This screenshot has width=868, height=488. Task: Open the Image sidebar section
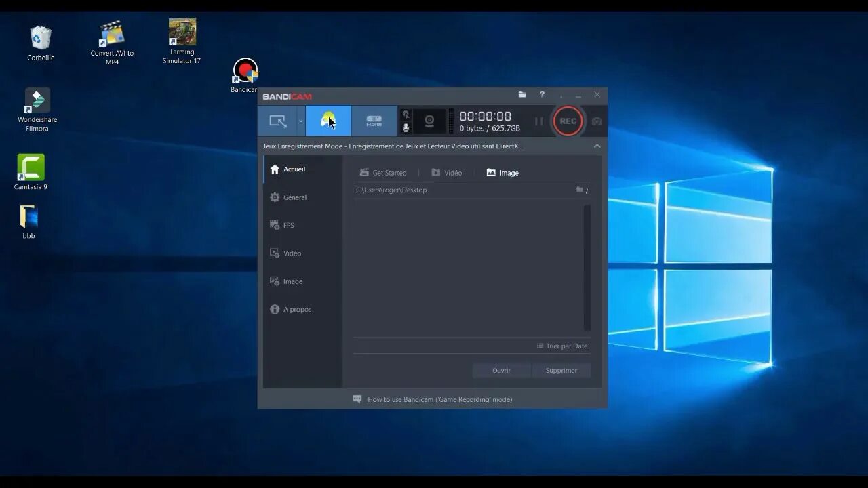302,281
